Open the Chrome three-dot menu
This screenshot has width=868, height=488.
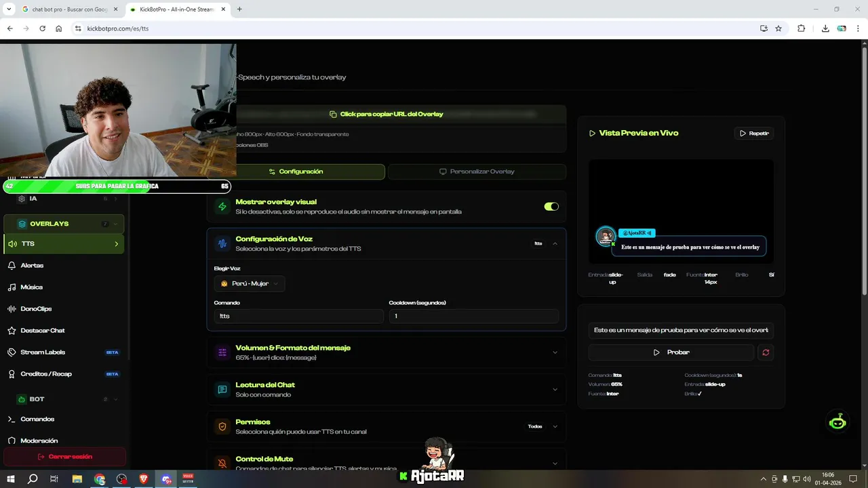pos(859,28)
